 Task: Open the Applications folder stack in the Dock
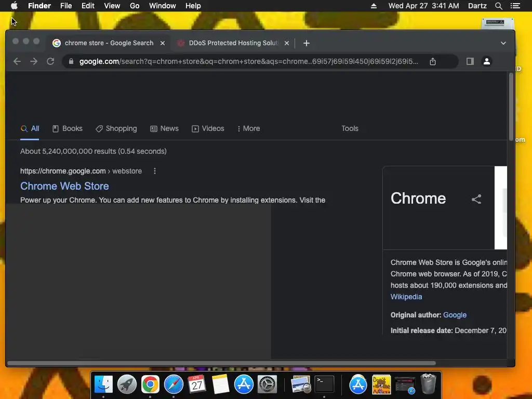[358, 384]
